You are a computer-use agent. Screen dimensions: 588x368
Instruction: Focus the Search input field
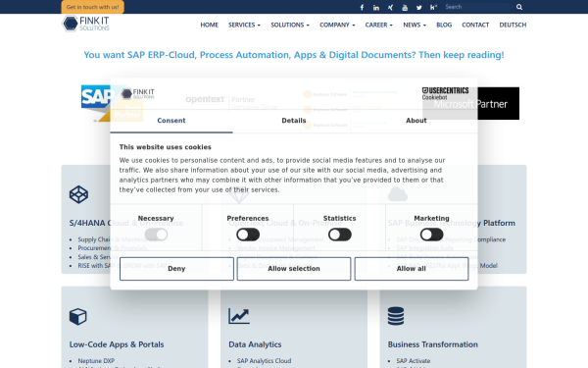[x=478, y=7]
